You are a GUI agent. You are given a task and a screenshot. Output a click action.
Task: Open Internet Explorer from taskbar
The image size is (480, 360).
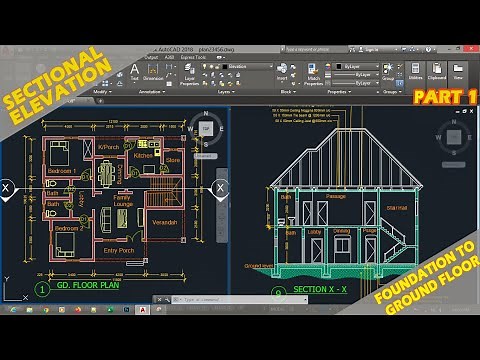[x=13, y=310]
